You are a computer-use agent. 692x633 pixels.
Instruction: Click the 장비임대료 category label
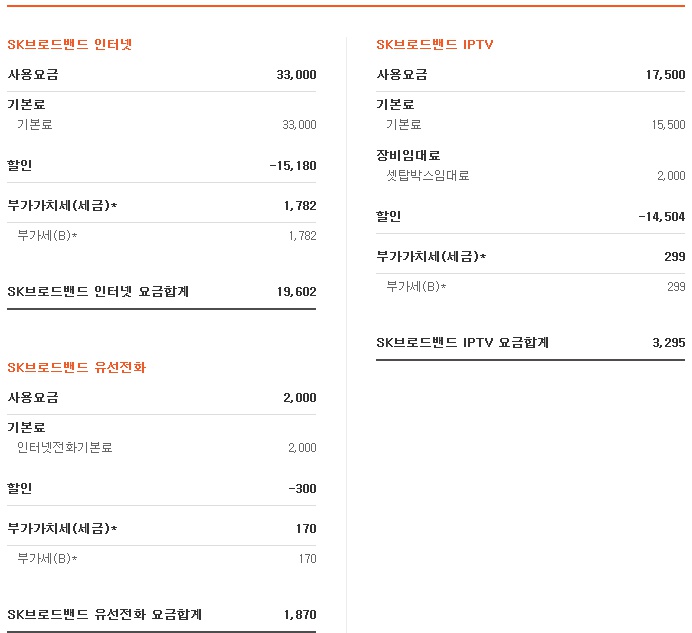(x=408, y=155)
